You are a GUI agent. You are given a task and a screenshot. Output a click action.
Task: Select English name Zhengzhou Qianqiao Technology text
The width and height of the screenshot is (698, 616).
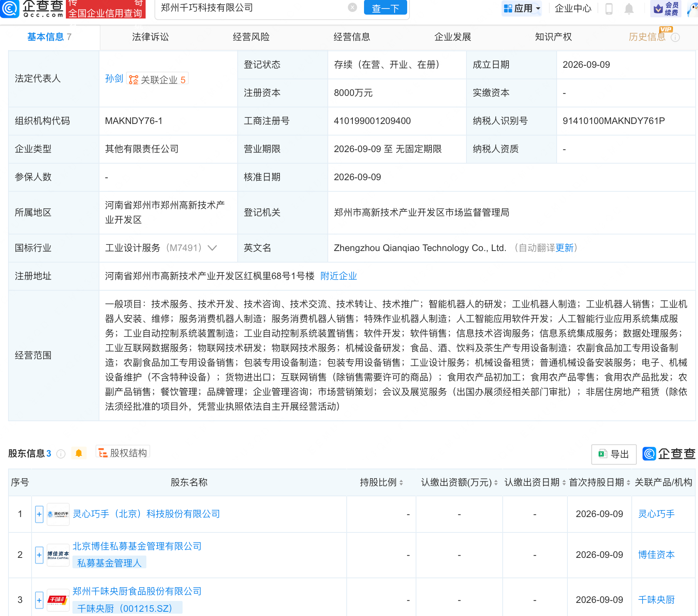pyautogui.click(x=420, y=248)
